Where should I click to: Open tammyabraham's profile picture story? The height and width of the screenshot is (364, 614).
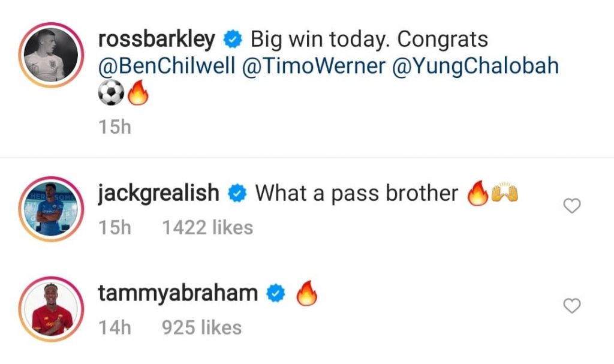pyautogui.click(x=51, y=309)
